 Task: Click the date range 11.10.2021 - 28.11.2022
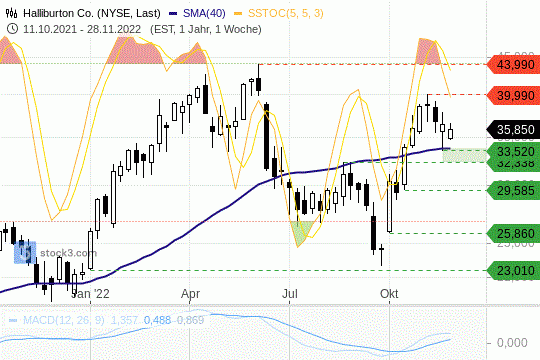click(82, 29)
